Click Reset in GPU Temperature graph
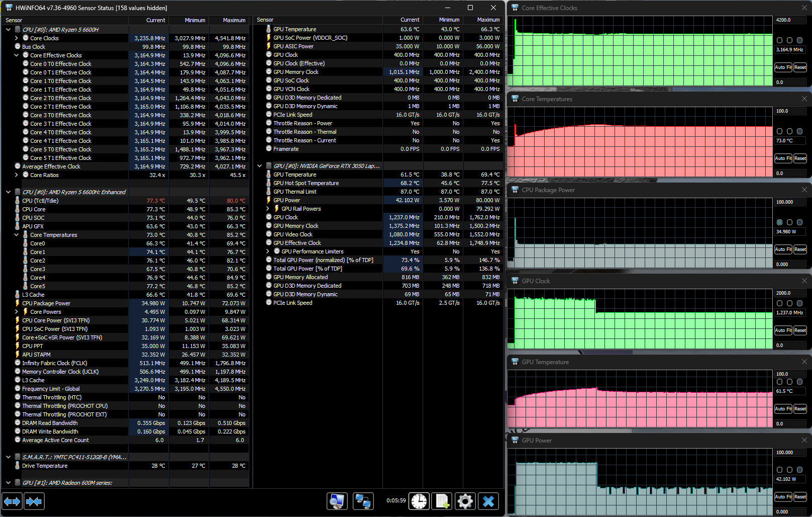Viewport: 812px width, 517px height. point(800,409)
